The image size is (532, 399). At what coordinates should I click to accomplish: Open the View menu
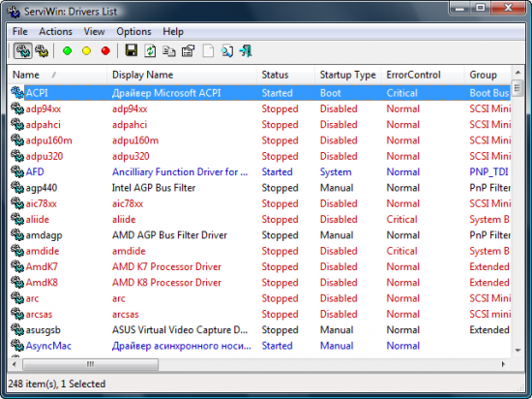coord(94,32)
